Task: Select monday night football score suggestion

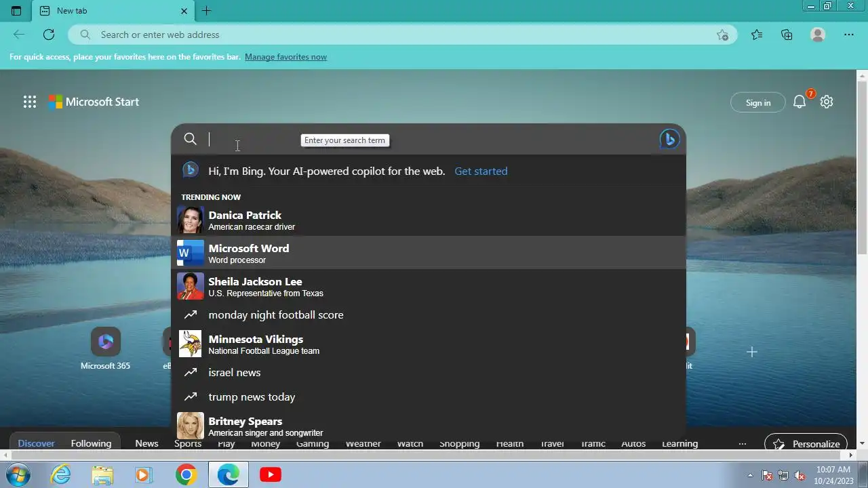Action: (x=429, y=314)
